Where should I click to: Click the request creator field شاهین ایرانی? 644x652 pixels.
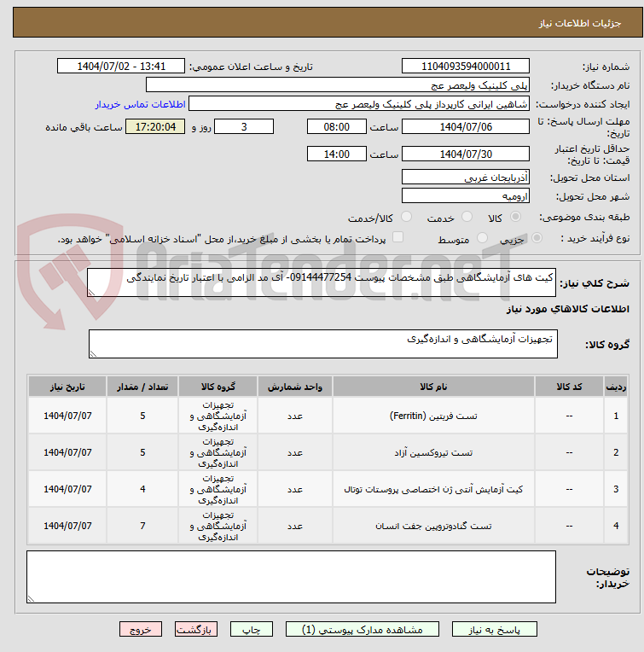tap(359, 104)
